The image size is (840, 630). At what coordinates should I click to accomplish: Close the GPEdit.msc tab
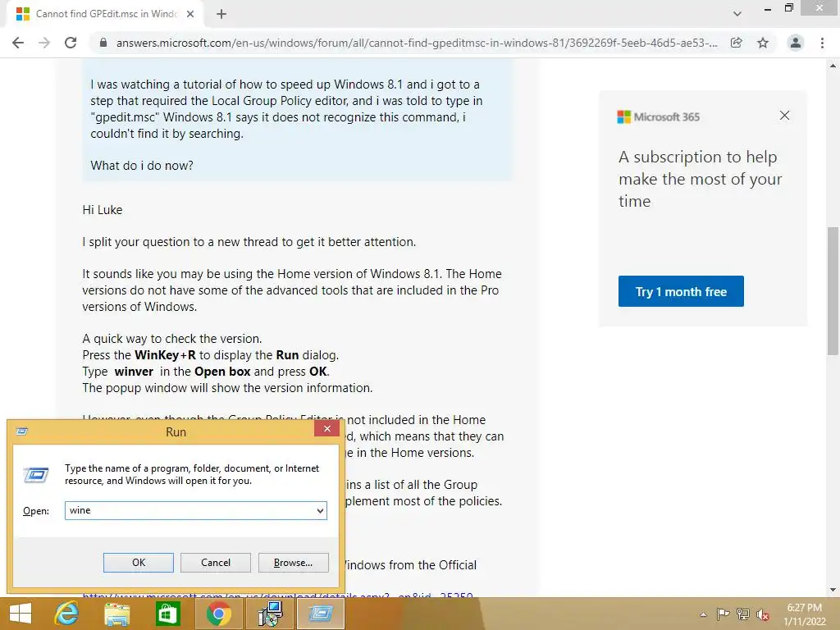click(x=190, y=14)
